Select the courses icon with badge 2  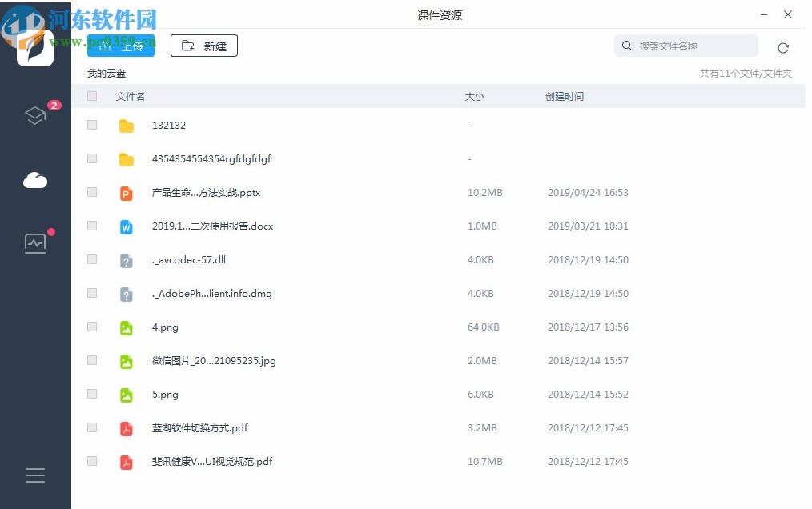tap(35, 115)
